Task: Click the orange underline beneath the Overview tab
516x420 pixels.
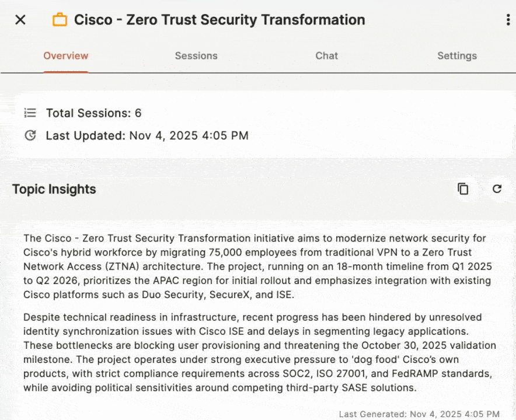Action: 66,72
